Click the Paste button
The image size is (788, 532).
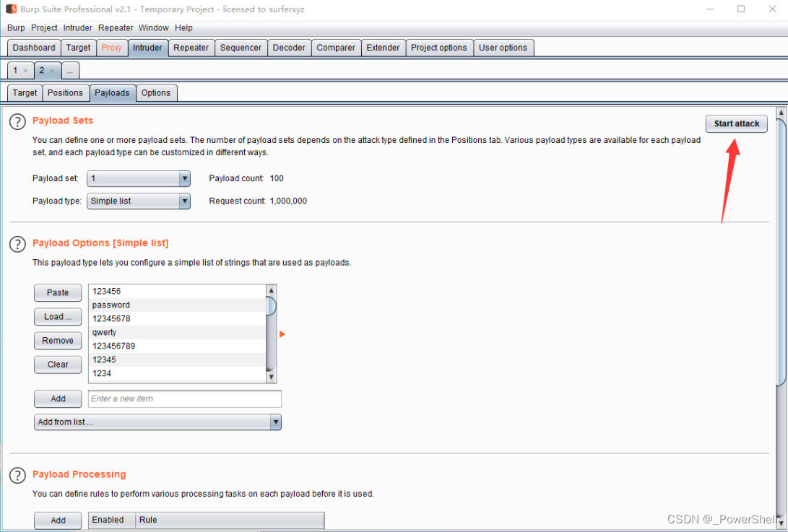[58, 292]
